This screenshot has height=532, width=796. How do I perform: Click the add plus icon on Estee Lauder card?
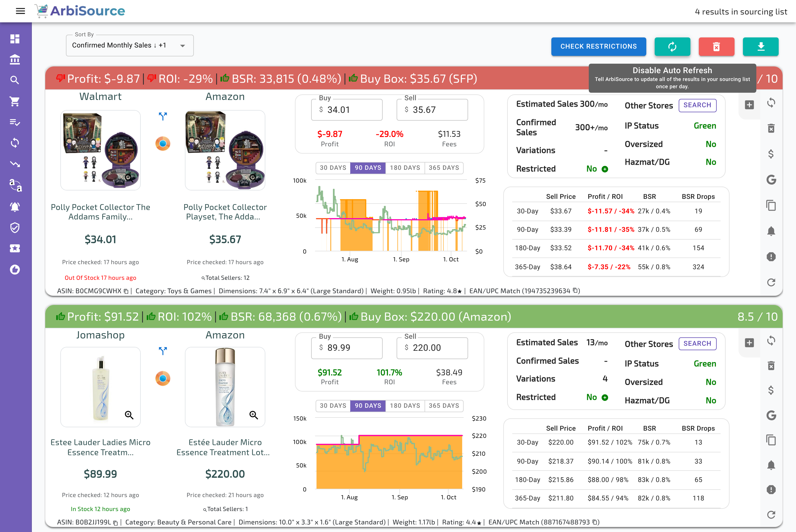pyautogui.click(x=750, y=343)
